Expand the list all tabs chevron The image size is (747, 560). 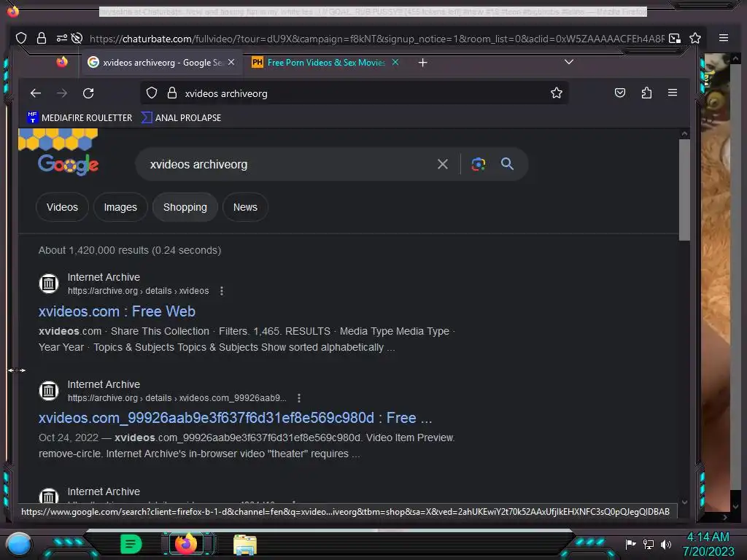point(569,62)
